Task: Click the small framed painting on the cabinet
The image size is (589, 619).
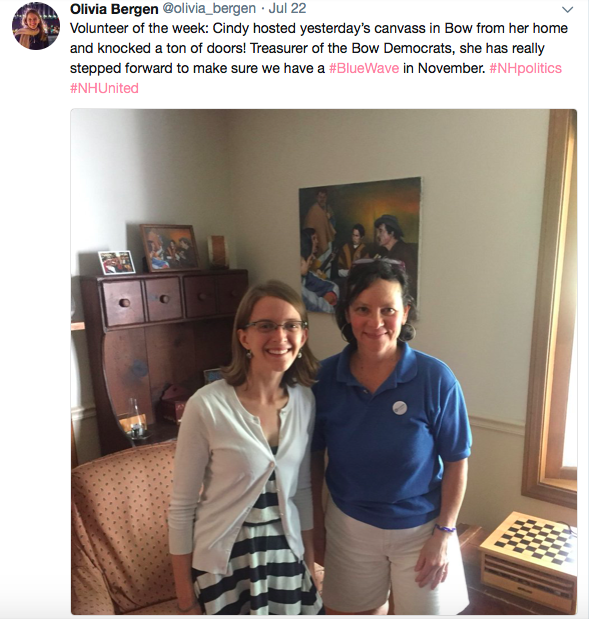Action: [170, 248]
